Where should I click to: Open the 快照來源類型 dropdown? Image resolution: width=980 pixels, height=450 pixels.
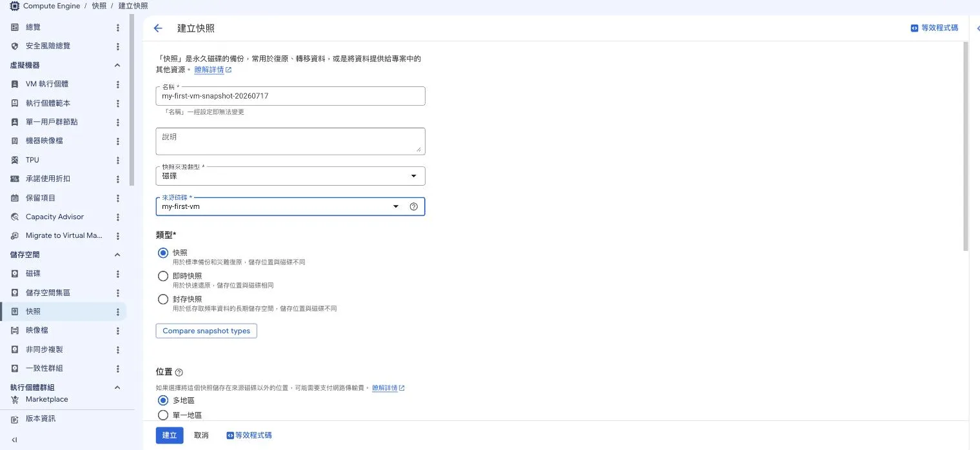pyautogui.click(x=290, y=176)
